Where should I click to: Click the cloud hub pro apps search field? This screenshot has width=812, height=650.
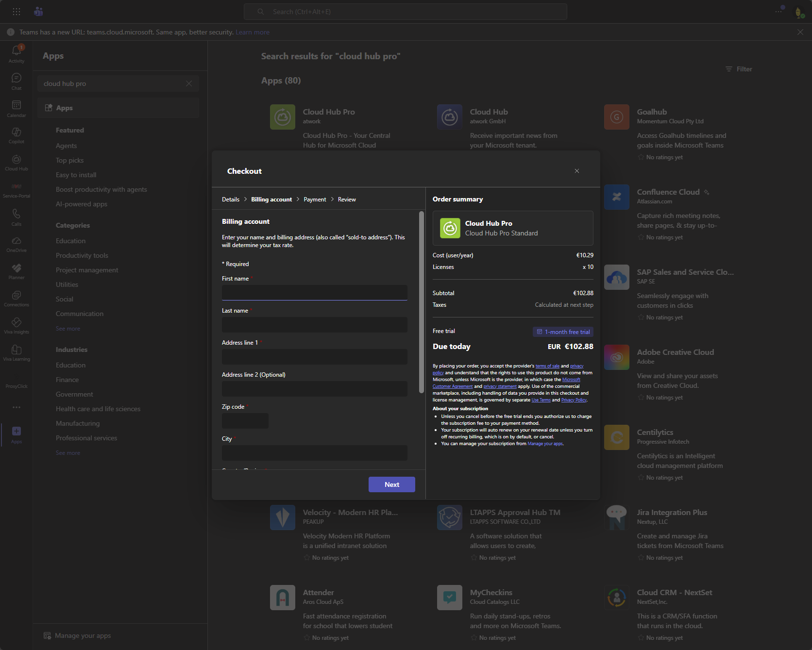coord(118,83)
